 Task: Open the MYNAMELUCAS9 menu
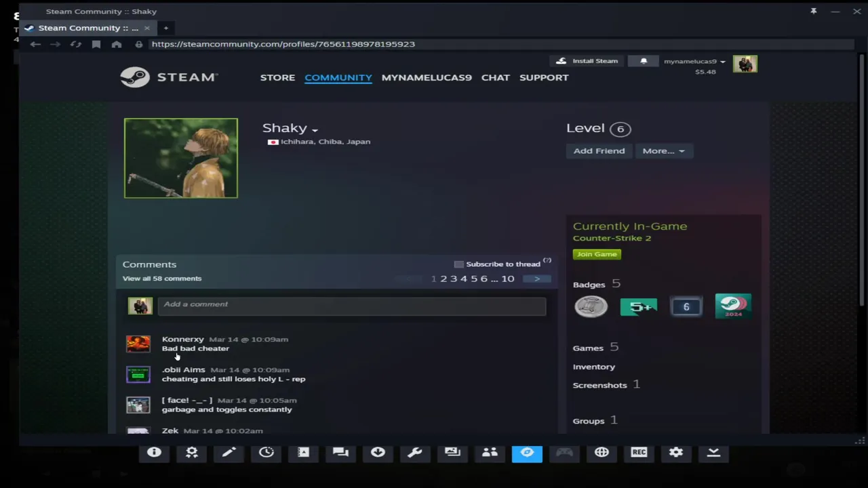pos(427,77)
